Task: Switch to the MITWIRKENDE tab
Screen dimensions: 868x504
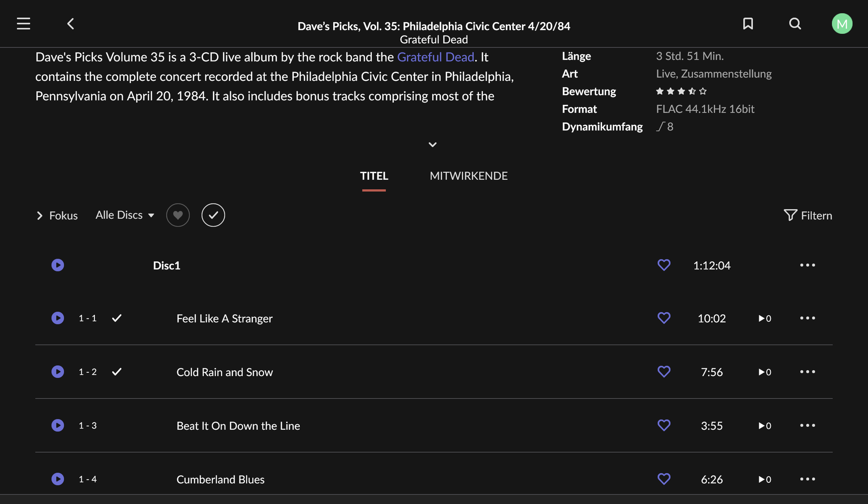Action: (468, 176)
